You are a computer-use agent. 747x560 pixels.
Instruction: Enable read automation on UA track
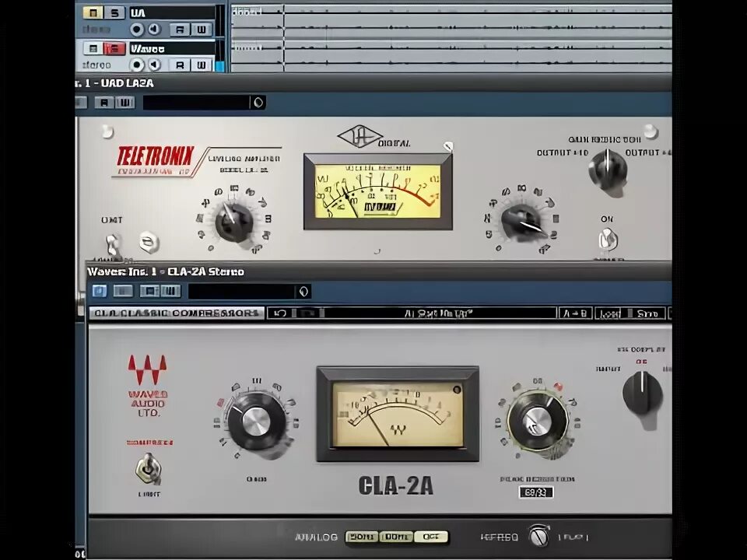[x=180, y=30]
